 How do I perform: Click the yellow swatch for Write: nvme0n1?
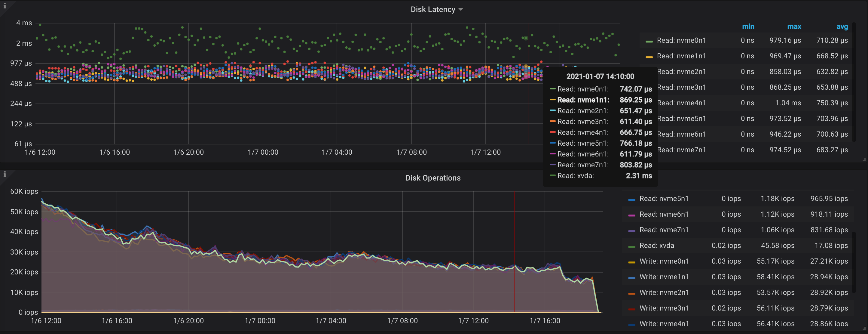pyautogui.click(x=632, y=262)
